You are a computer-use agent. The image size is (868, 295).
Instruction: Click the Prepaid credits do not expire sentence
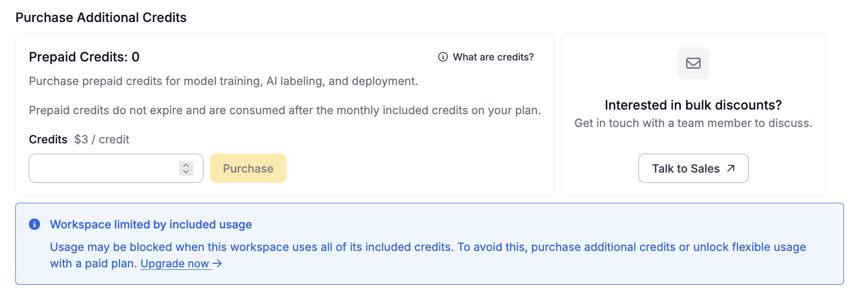click(284, 110)
